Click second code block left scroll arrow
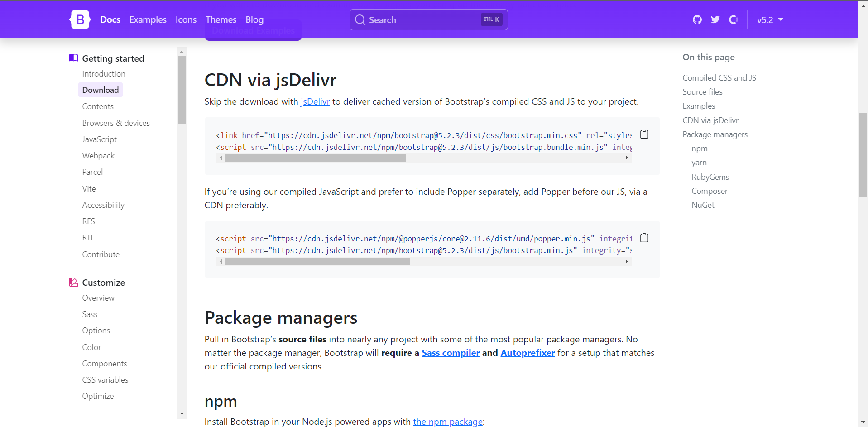868x427 pixels. click(221, 262)
